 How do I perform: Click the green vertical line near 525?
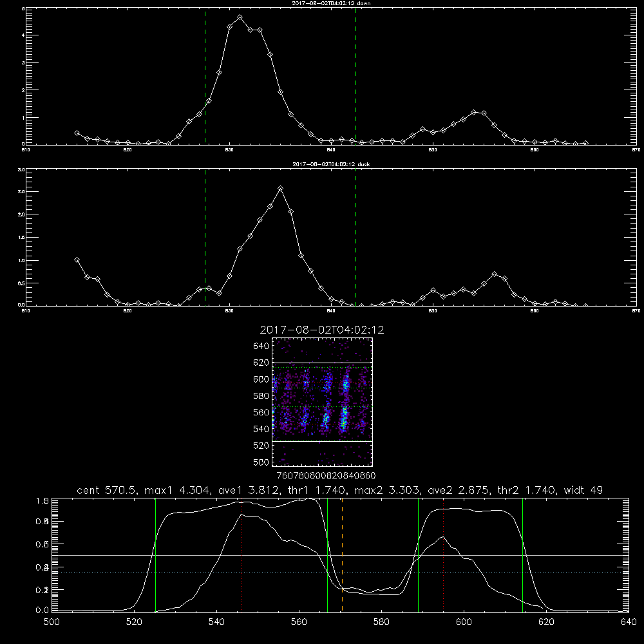pos(156,555)
